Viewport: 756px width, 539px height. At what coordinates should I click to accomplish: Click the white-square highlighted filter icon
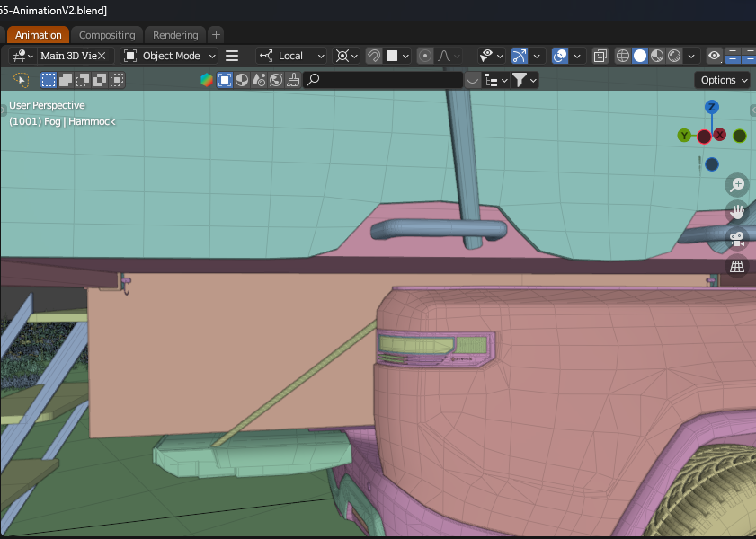(x=225, y=80)
